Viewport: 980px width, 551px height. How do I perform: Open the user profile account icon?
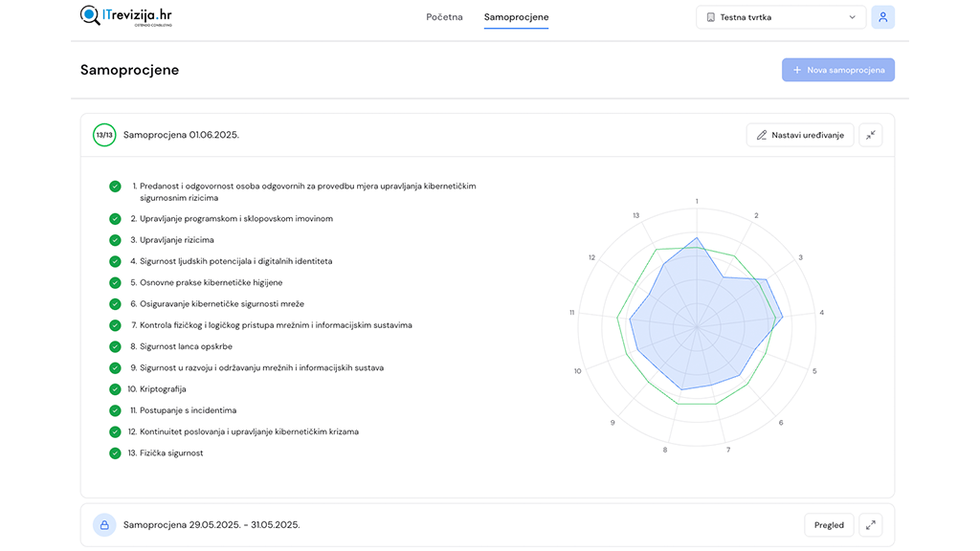pyautogui.click(x=882, y=17)
